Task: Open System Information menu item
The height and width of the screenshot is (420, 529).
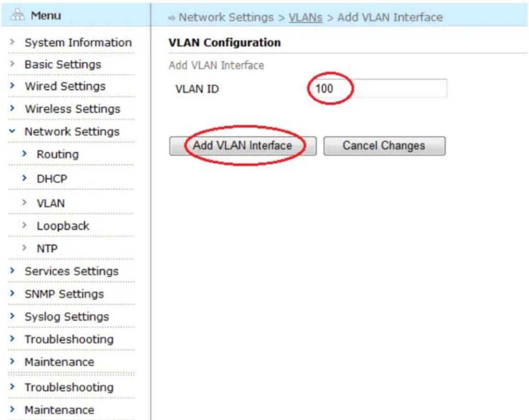Action: coord(78,43)
